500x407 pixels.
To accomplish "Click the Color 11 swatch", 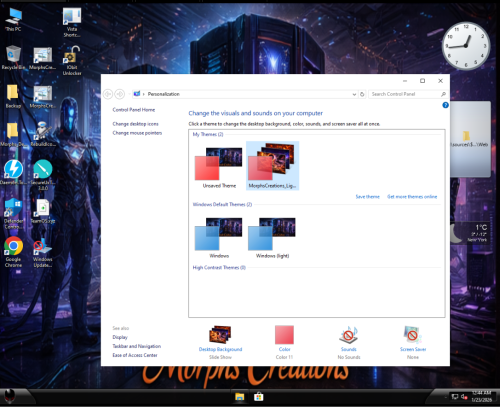I will (x=284, y=335).
